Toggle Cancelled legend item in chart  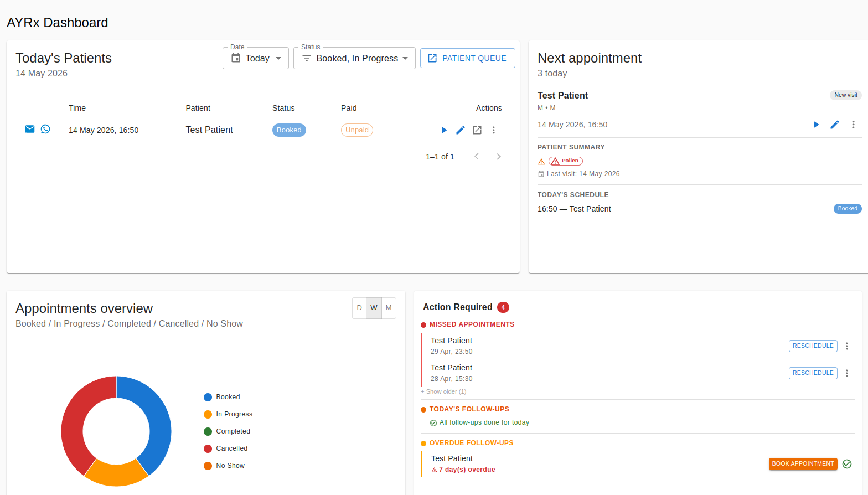click(x=226, y=448)
